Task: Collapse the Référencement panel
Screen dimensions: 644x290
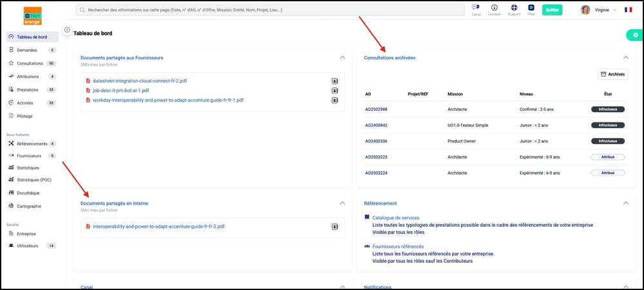Action: 625,203
